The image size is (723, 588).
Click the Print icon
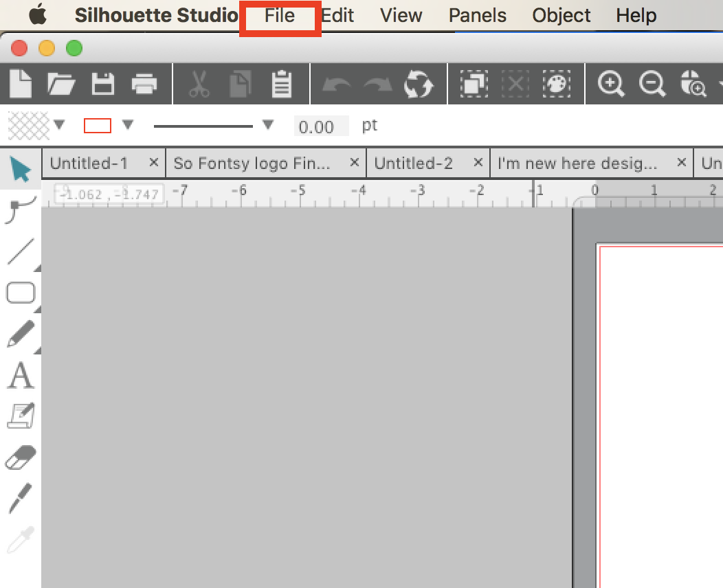tap(144, 84)
